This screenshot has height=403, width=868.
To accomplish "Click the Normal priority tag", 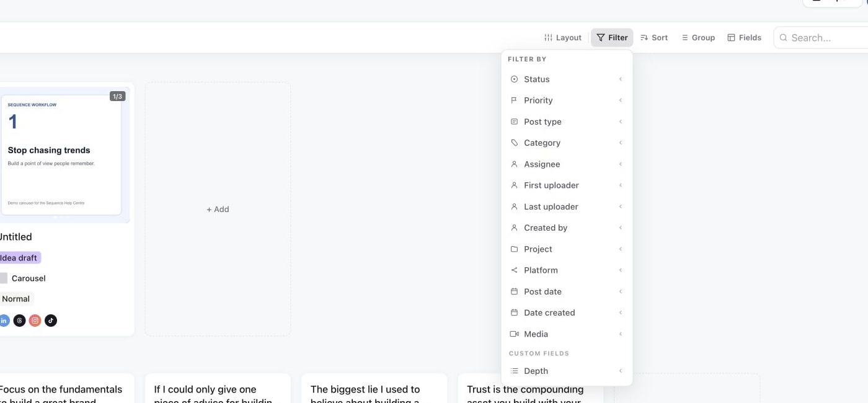I will coord(16,299).
